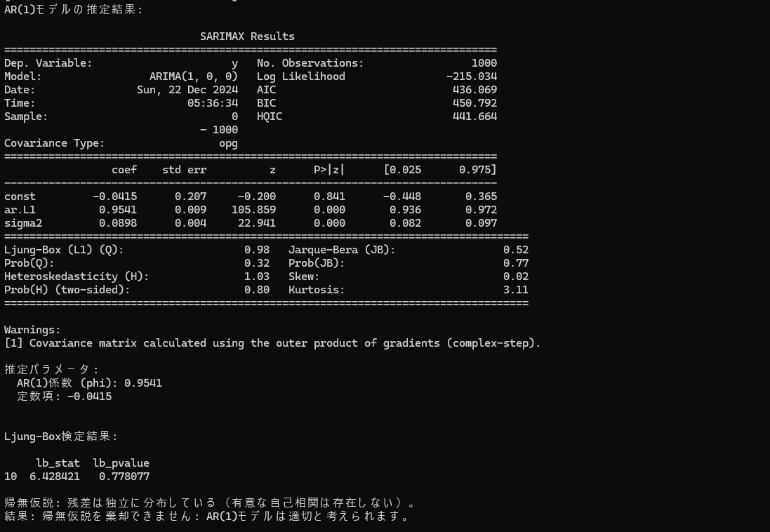Image resolution: width=770 pixels, height=532 pixels.
Task: Click the 'No. Observations:' label
Action: point(310,63)
